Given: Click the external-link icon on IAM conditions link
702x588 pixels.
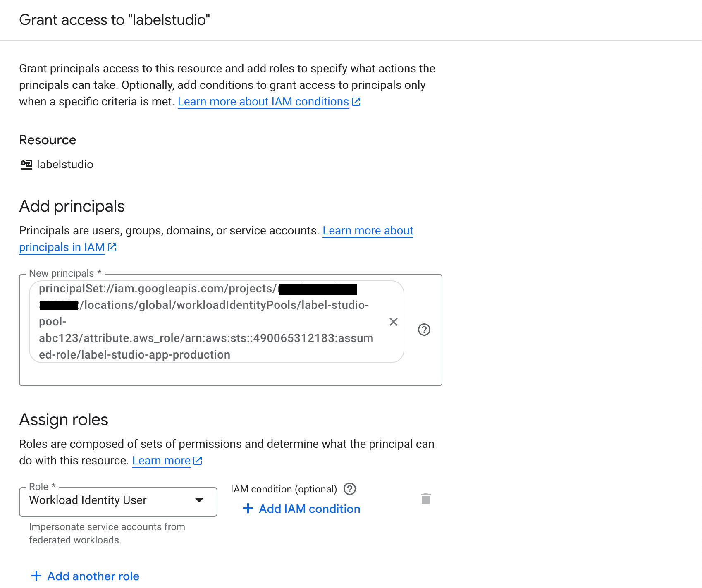Looking at the screenshot, I should point(356,102).
